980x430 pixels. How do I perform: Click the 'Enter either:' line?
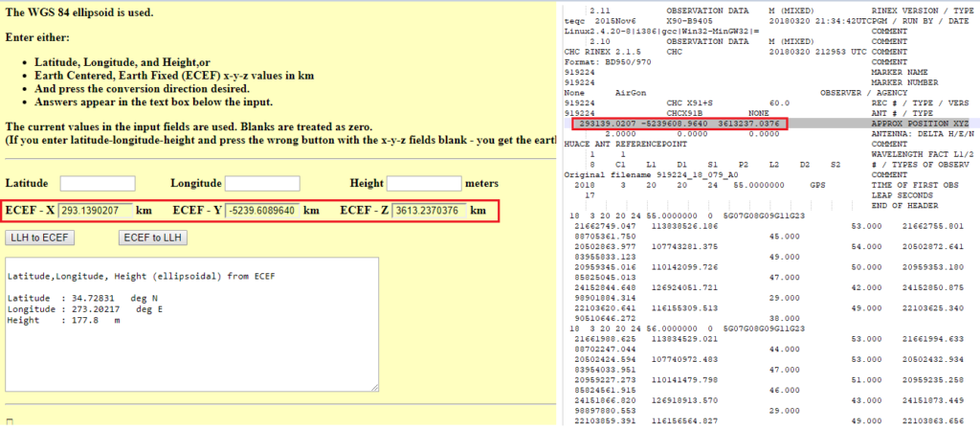[x=37, y=37]
